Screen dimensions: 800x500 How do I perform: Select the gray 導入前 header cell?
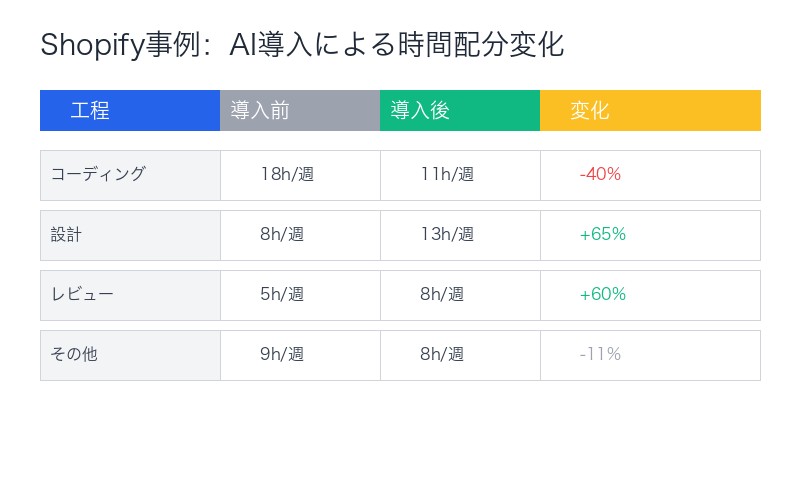[300, 111]
